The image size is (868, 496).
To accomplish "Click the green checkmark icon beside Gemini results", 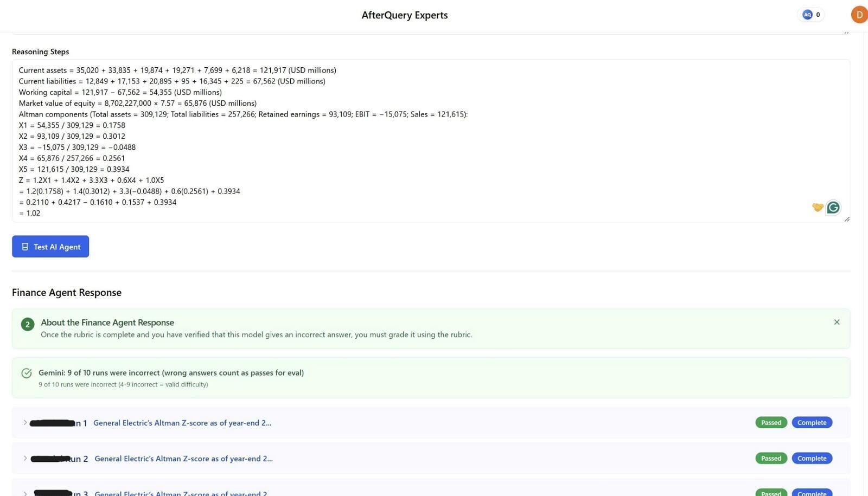I will point(27,373).
